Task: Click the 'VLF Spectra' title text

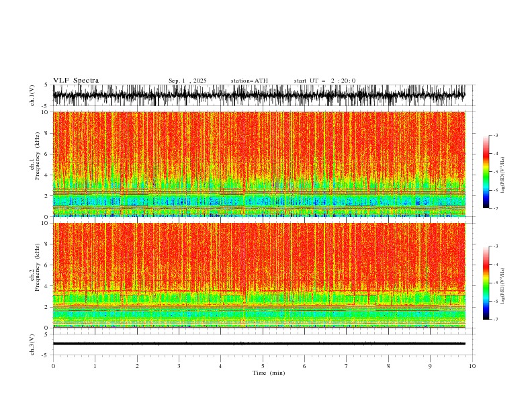Action: tap(76, 81)
